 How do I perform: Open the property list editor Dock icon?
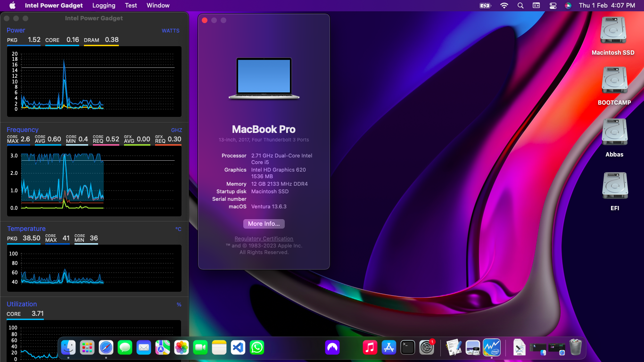pos(454,348)
